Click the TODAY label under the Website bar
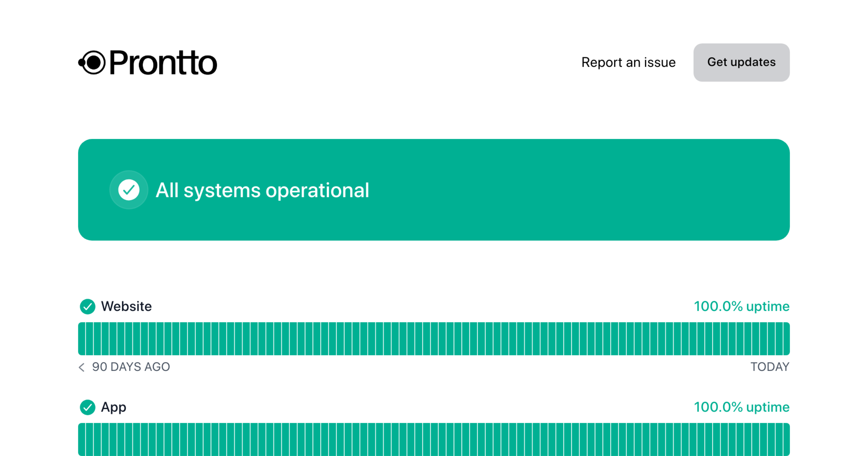 [x=770, y=367]
